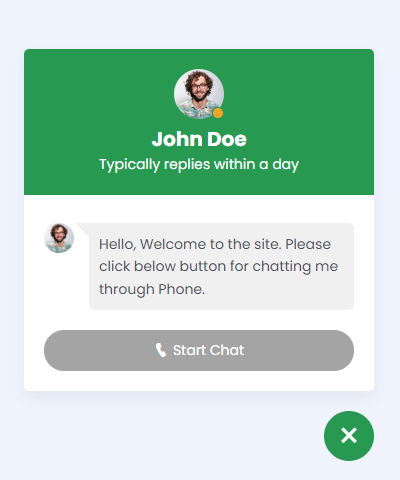400x480 pixels.
Task: Click the orange status dot on avatar
Action: click(x=218, y=113)
